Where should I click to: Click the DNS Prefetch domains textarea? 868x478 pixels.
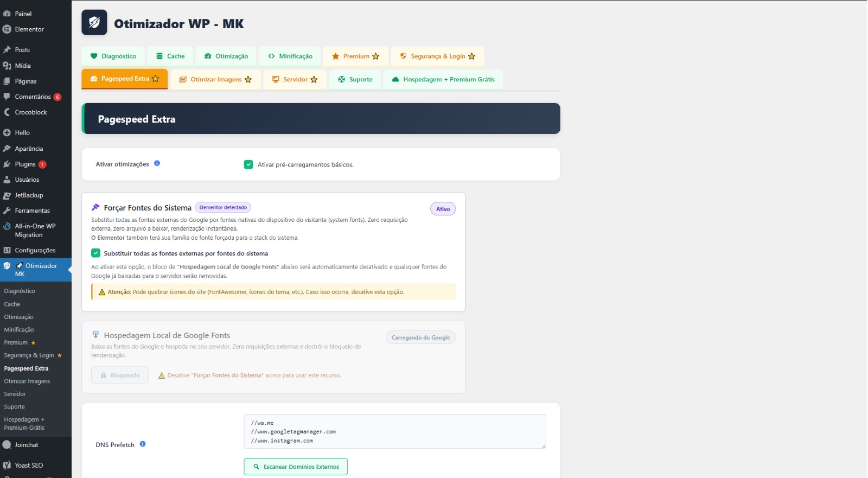[x=395, y=432]
